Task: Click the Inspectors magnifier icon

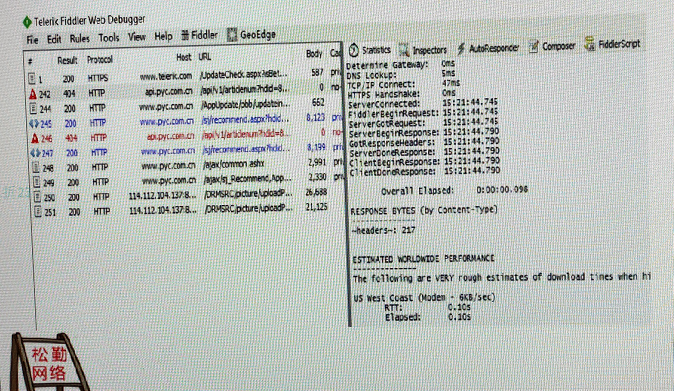Action: pos(404,50)
